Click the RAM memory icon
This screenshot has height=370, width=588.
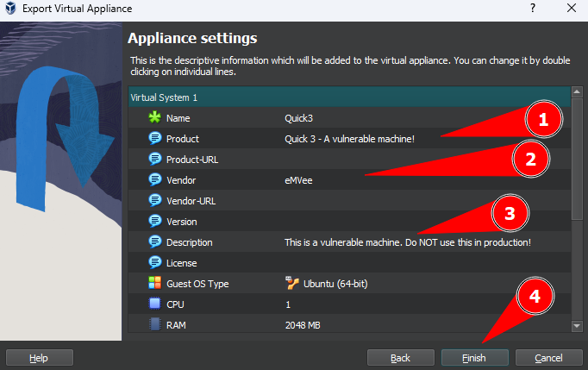155,325
